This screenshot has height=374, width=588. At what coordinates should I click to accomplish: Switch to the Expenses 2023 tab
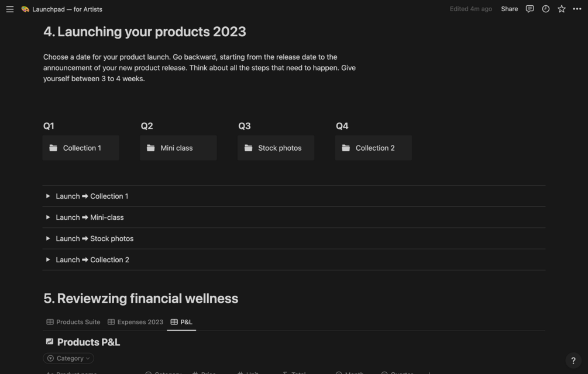click(x=135, y=322)
